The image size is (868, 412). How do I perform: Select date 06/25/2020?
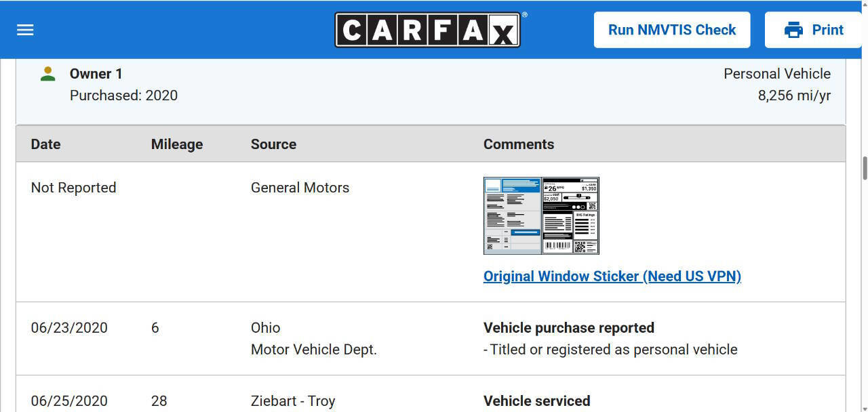coord(69,401)
